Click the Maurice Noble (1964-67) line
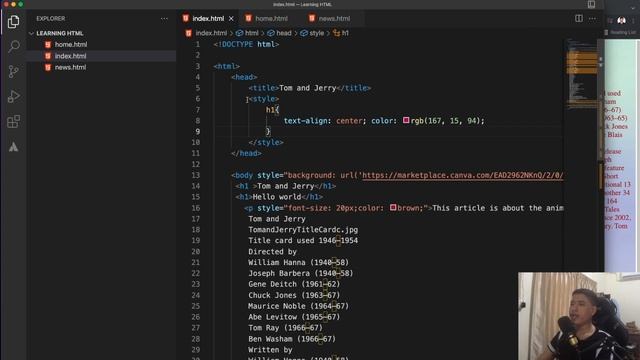 (298, 306)
